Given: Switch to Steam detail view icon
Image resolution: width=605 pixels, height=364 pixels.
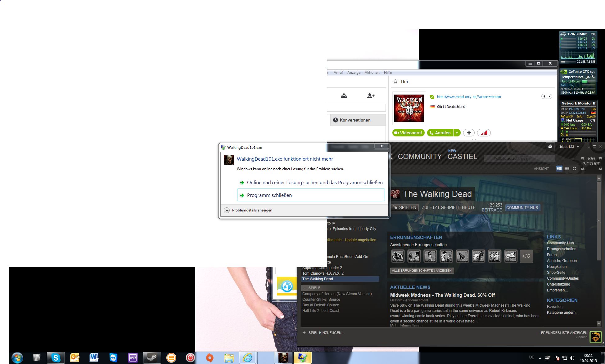Looking at the screenshot, I should pos(559,168).
